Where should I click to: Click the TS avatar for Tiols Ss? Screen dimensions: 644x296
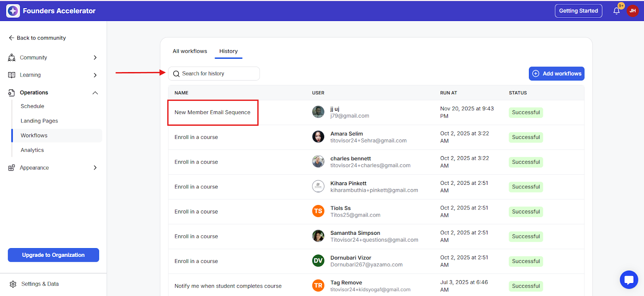click(x=318, y=211)
